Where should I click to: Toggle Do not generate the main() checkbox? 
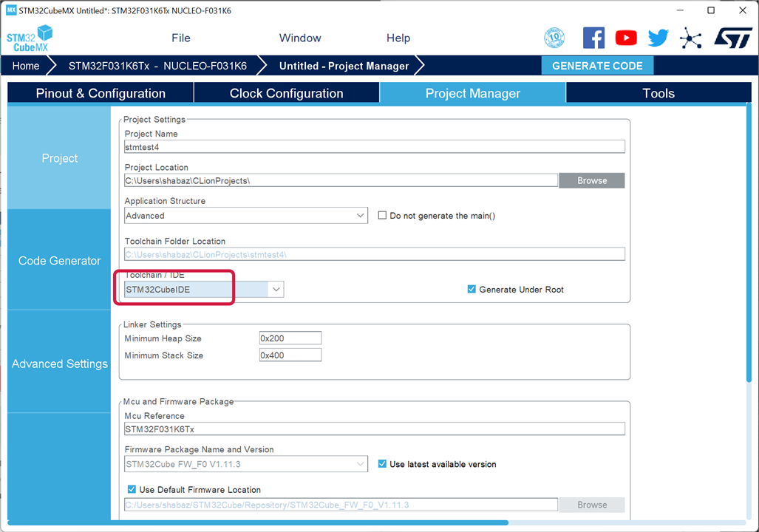382,216
